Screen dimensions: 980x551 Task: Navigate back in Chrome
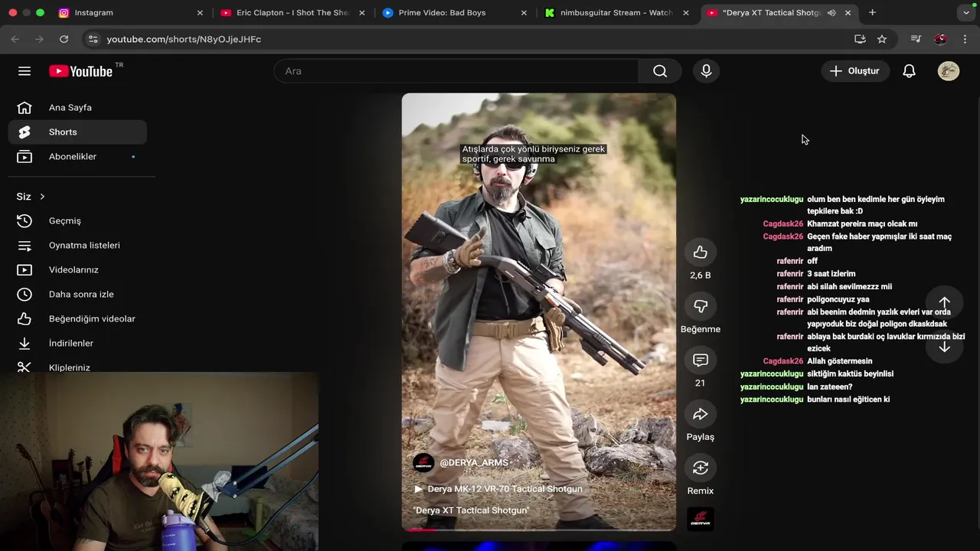point(15,39)
